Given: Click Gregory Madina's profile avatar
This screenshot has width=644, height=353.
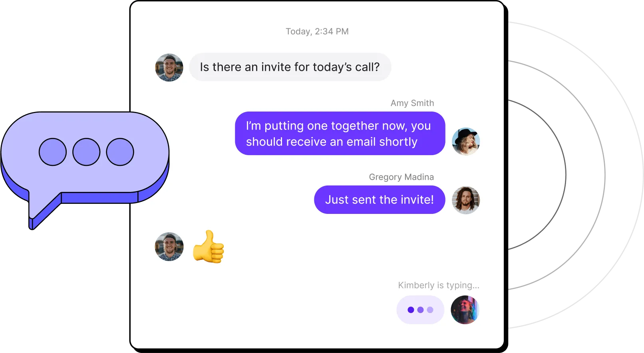Looking at the screenshot, I should (466, 200).
